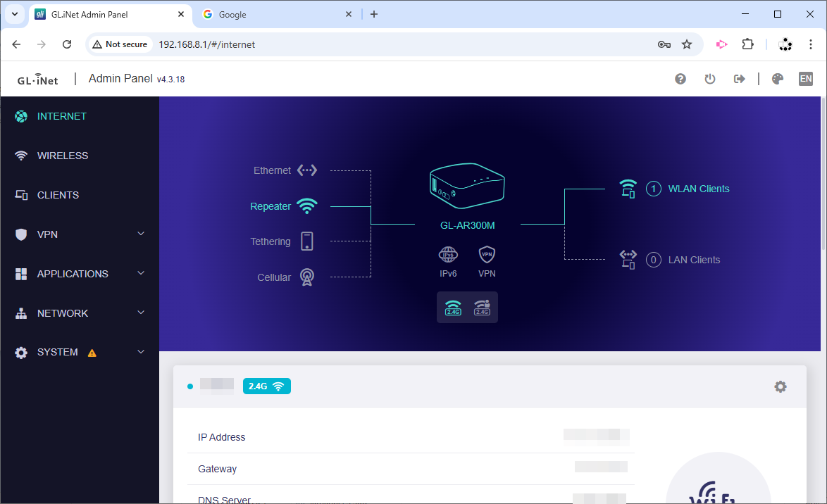Click the reboot power icon in header

click(x=710, y=79)
